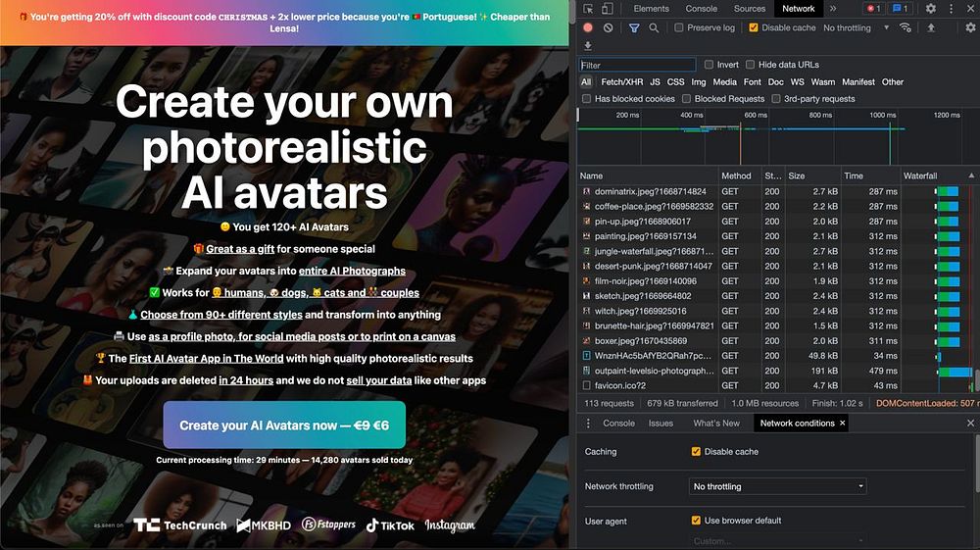Uncheck Disable cache under Caching section
The width and height of the screenshot is (980, 550).
[696, 451]
